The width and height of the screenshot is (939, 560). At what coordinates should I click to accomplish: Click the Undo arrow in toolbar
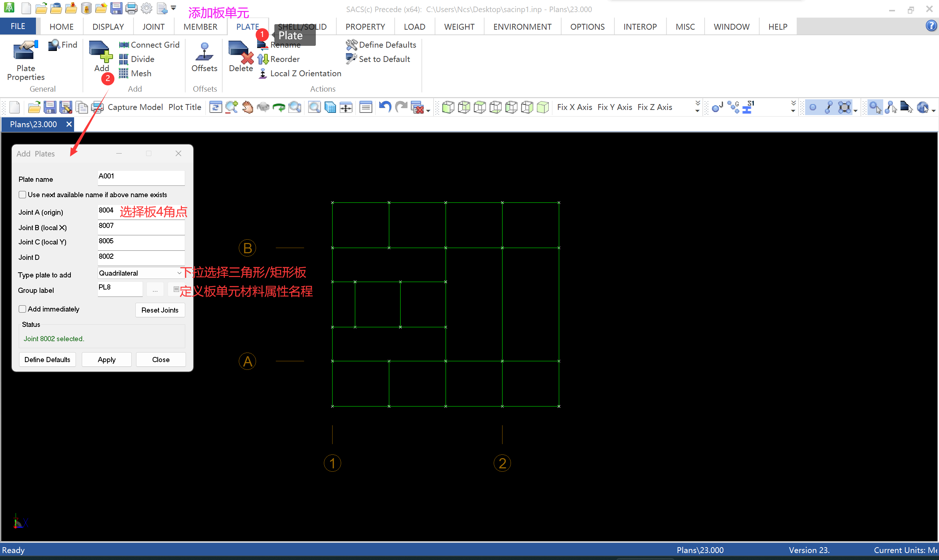[385, 107]
